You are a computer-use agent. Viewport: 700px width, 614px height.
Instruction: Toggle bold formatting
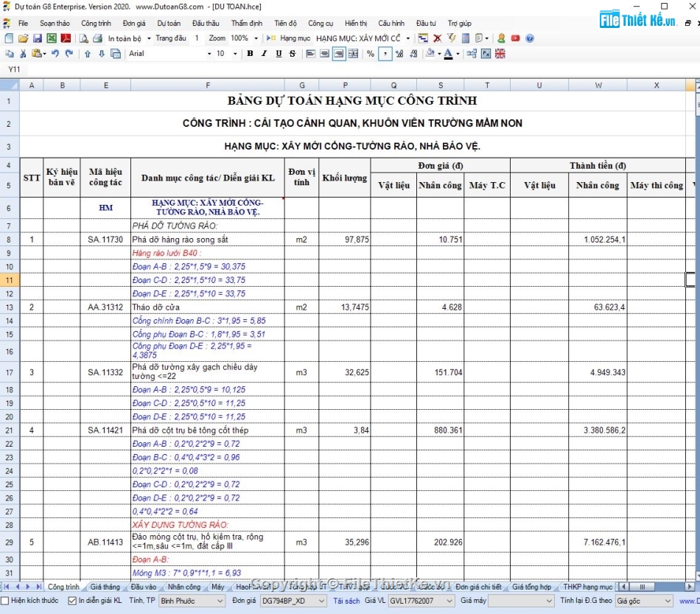click(x=250, y=54)
